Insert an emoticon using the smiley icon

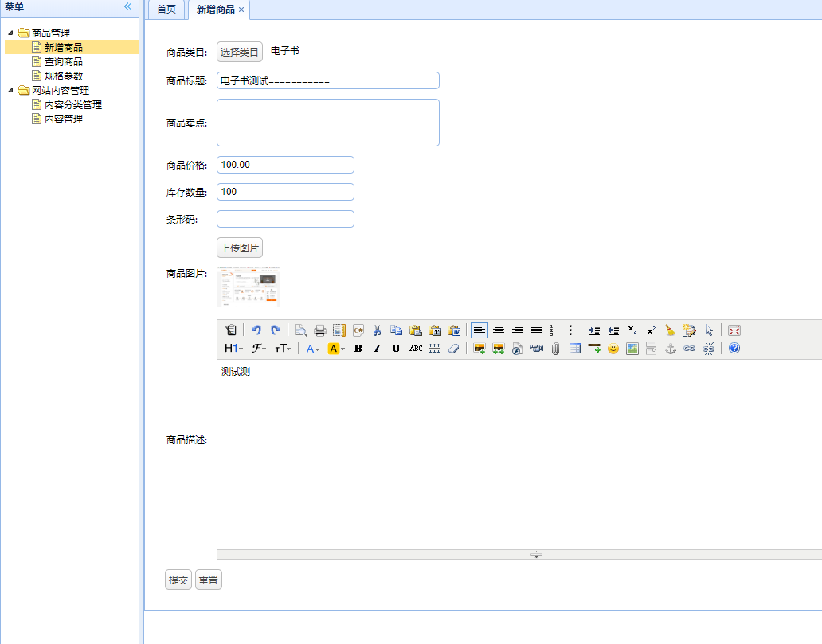click(613, 349)
